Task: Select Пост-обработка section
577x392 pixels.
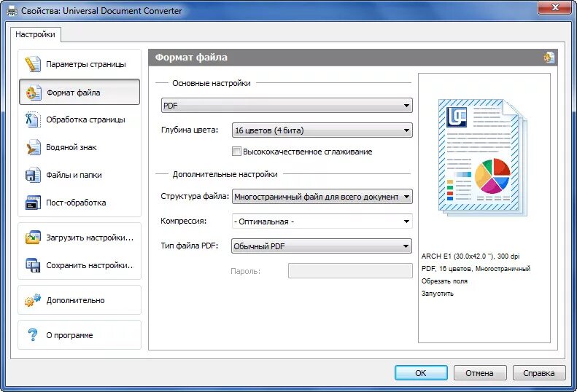Action: (x=80, y=203)
